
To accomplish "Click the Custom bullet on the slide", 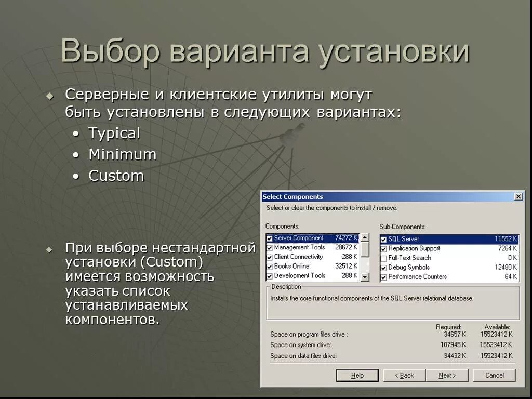I will tap(116, 176).
